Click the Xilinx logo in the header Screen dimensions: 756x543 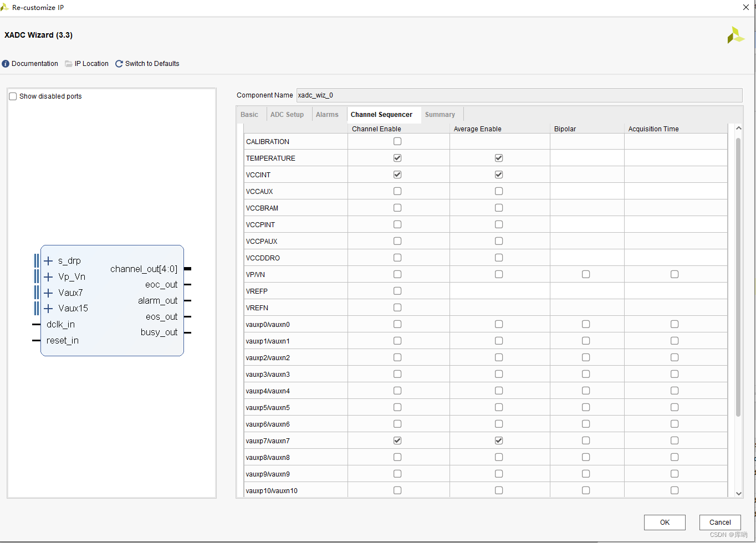735,35
